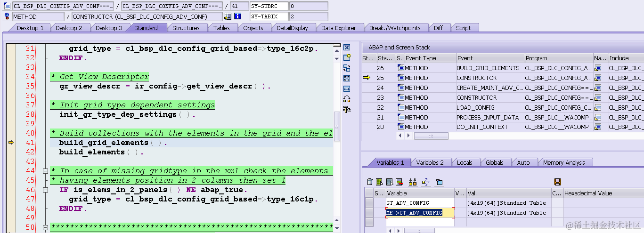Viewport: 644px width, 233px height.
Task: Click line number 41 in editor gutter
Action: (x=30, y=143)
